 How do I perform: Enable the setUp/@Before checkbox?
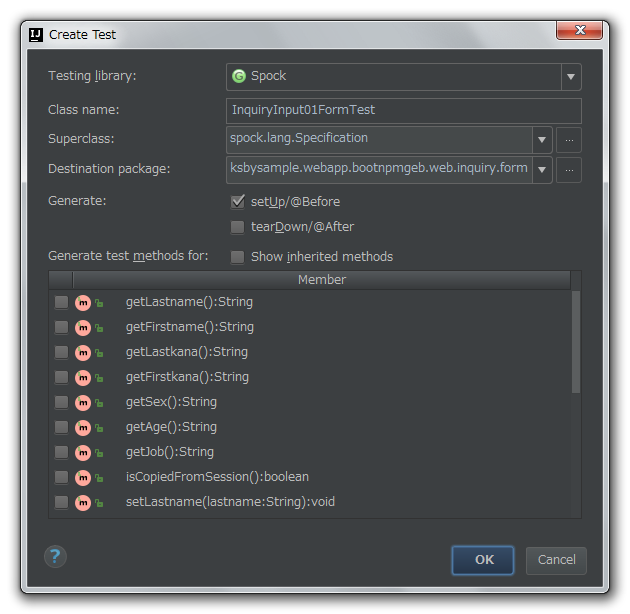tap(237, 201)
